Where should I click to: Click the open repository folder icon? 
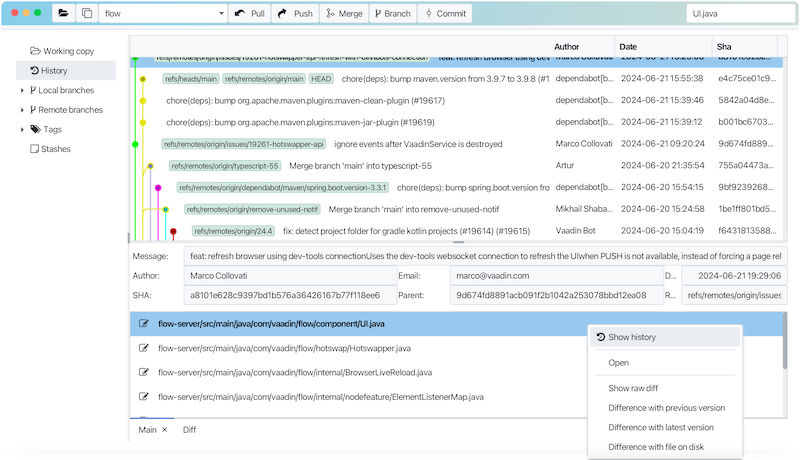click(63, 14)
